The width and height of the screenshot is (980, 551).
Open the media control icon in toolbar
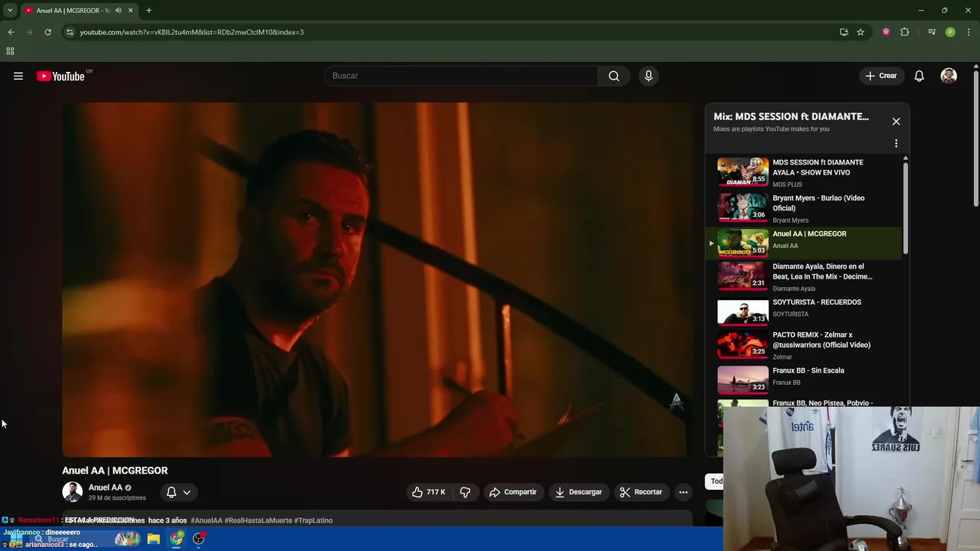tap(932, 32)
